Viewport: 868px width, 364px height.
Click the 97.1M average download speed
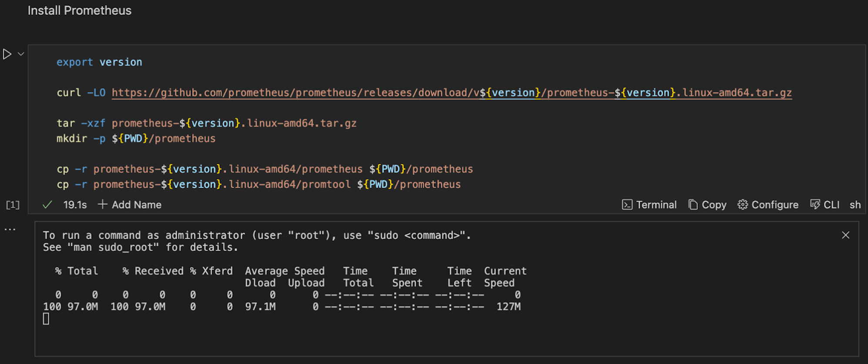260,307
